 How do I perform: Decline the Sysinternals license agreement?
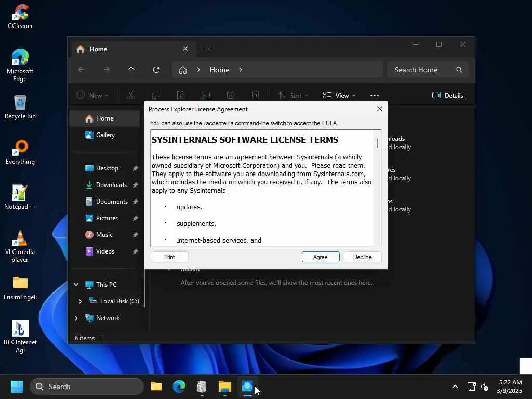pyautogui.click(x=362, y=257)
